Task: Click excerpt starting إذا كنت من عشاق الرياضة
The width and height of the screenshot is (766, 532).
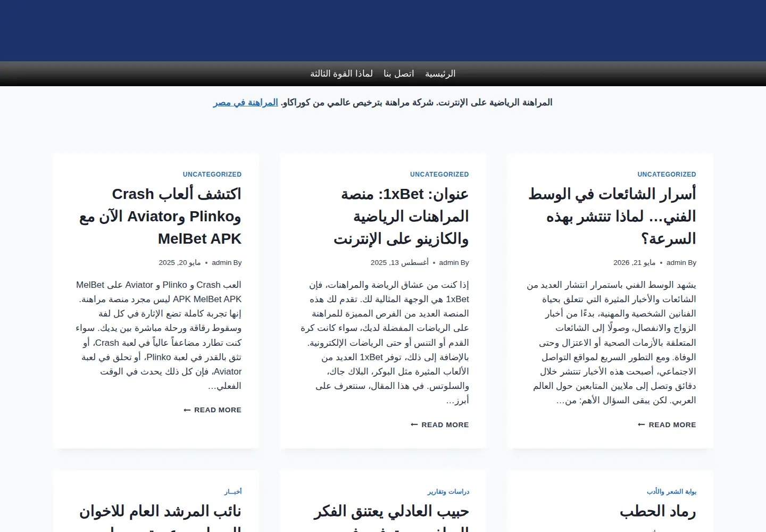Action: [385, 343]
